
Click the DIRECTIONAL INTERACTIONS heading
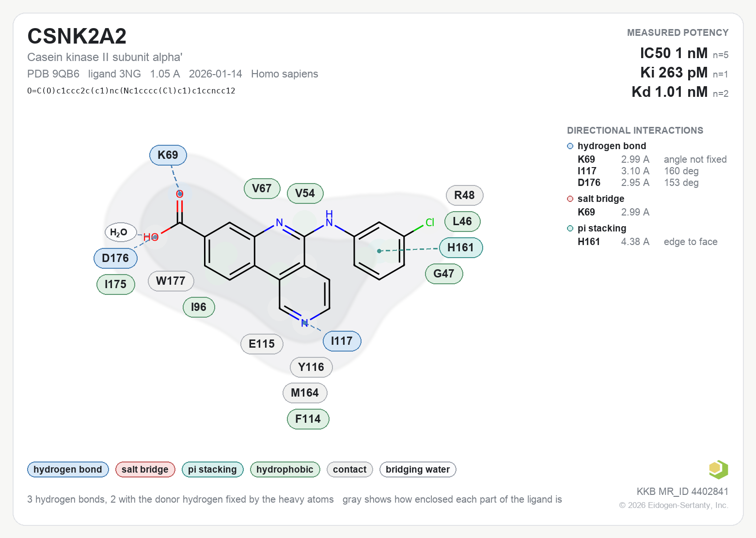click(x=635, y=130)
